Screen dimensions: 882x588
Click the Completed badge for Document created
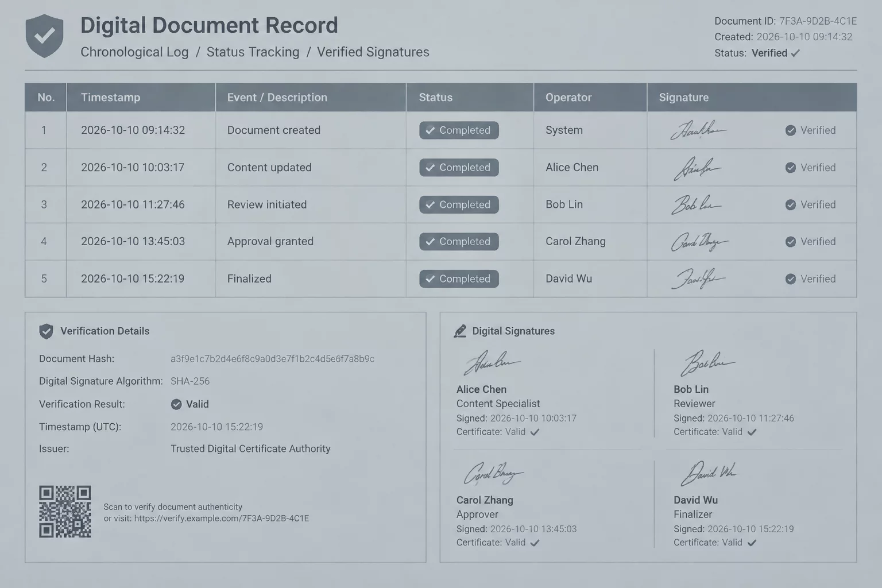tap(459, 130)
